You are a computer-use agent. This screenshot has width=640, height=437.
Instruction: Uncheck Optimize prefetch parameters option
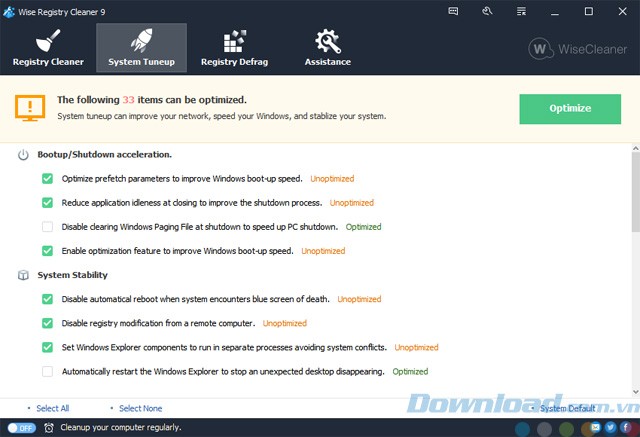point(47,179)
